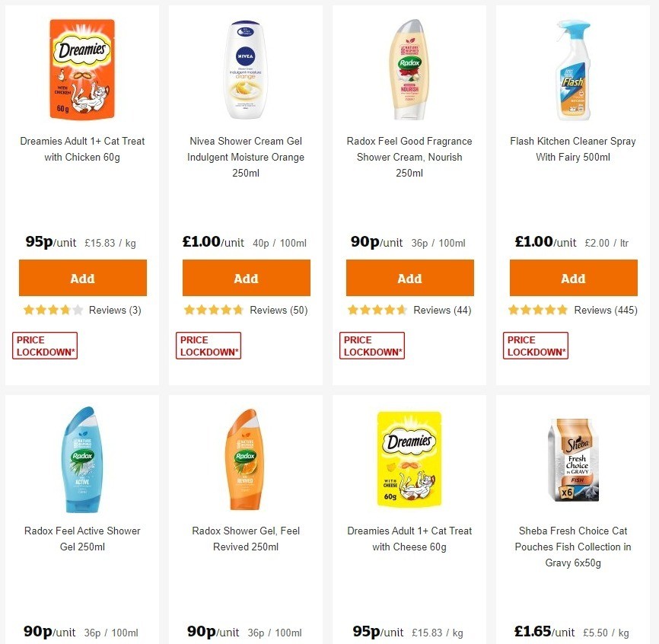This screenshot has height=644, width=659.
Task: Click the star rating for Radox Nourish cream
Action: (379, 310)
